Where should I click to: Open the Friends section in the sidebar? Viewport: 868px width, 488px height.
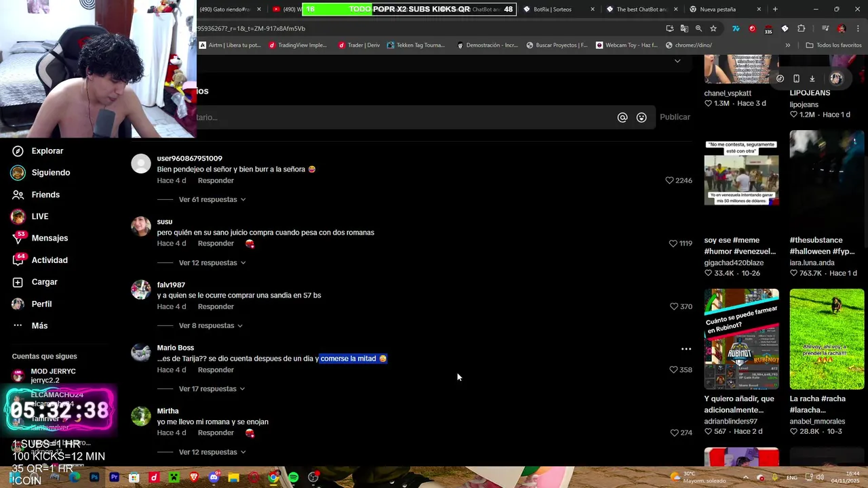36,195
